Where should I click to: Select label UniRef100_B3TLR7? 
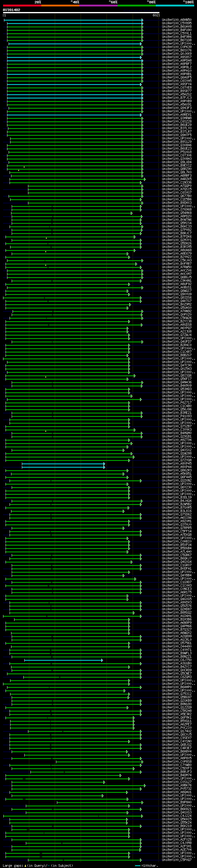[177, 132]
